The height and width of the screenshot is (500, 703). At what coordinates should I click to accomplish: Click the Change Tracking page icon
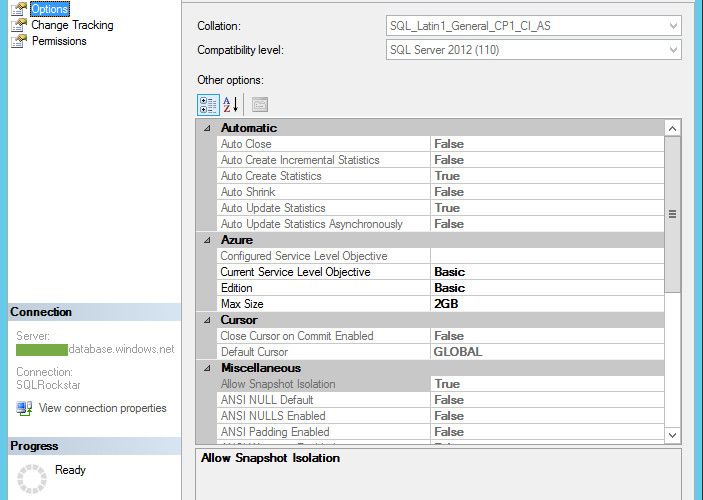point(19,25)
